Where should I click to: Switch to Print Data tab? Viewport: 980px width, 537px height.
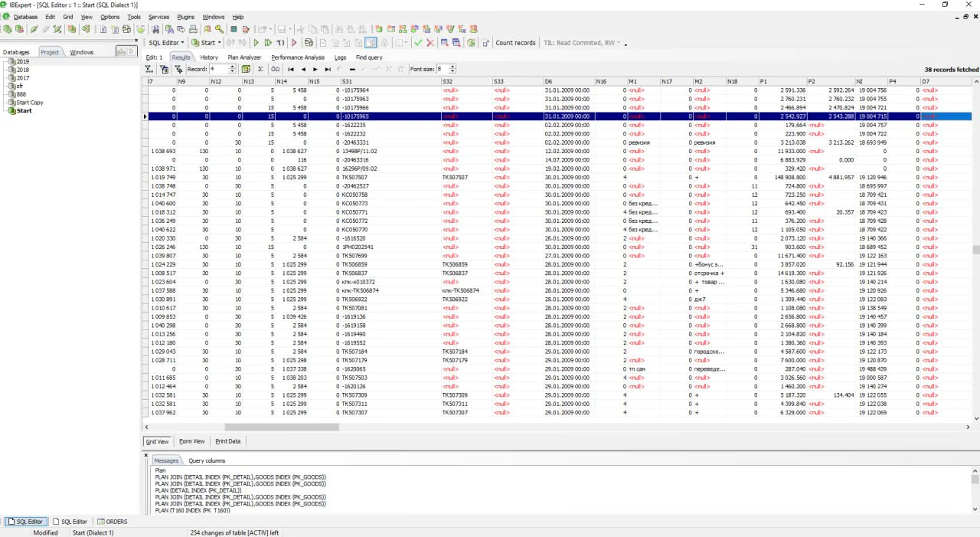pos(227,441)
